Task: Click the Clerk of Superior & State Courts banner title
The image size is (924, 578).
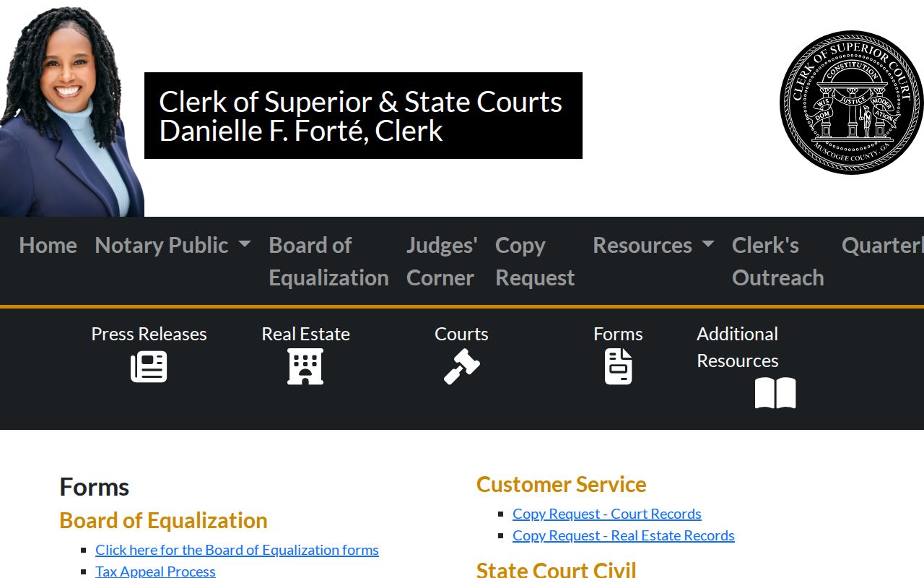Action: click(x=363, y=116)
